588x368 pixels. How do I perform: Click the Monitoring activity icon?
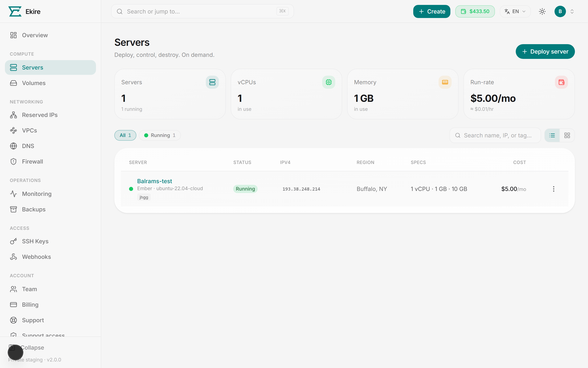pos(13,194)
